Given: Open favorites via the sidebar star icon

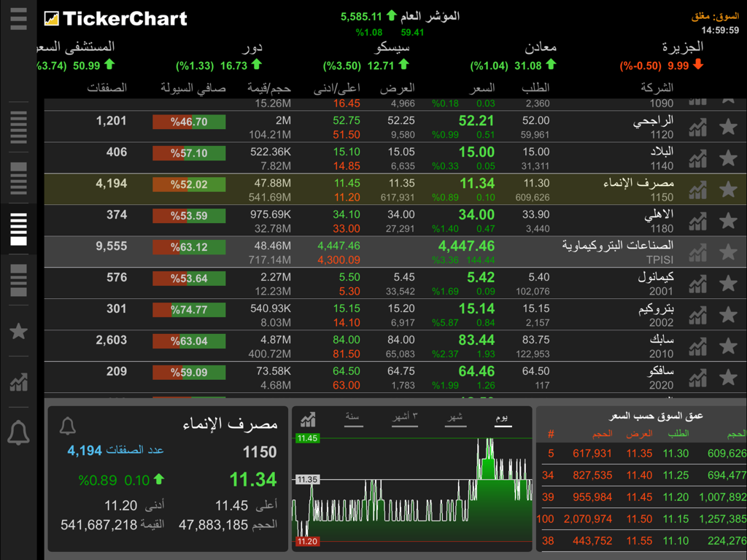Looking at the screenshot, I should tap(18, 331).
